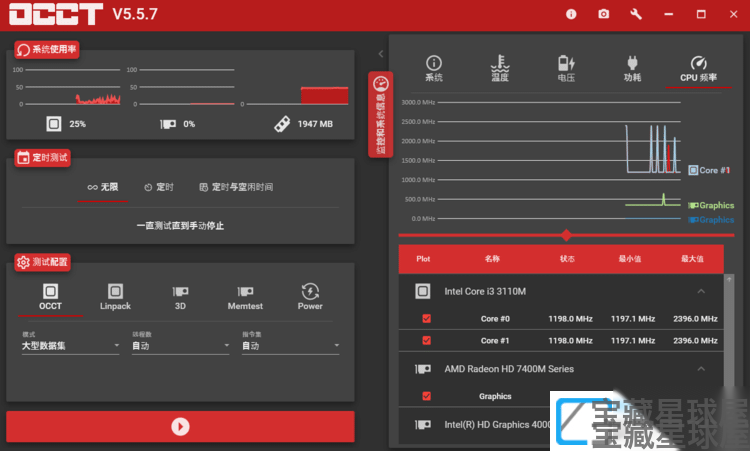
Task: Uncheck the Core #0 plot checkbox
Action: click(x=427, y=319)
